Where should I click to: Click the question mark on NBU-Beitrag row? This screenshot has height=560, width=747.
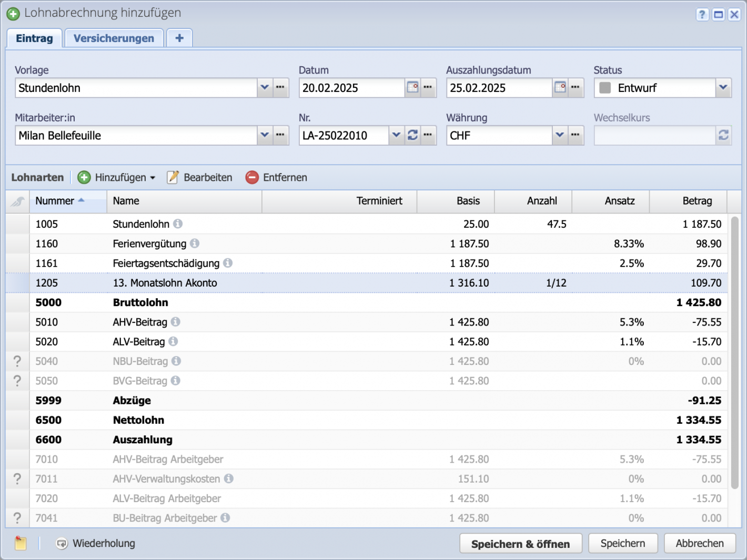pyautogui.click(x=17, y=361)
